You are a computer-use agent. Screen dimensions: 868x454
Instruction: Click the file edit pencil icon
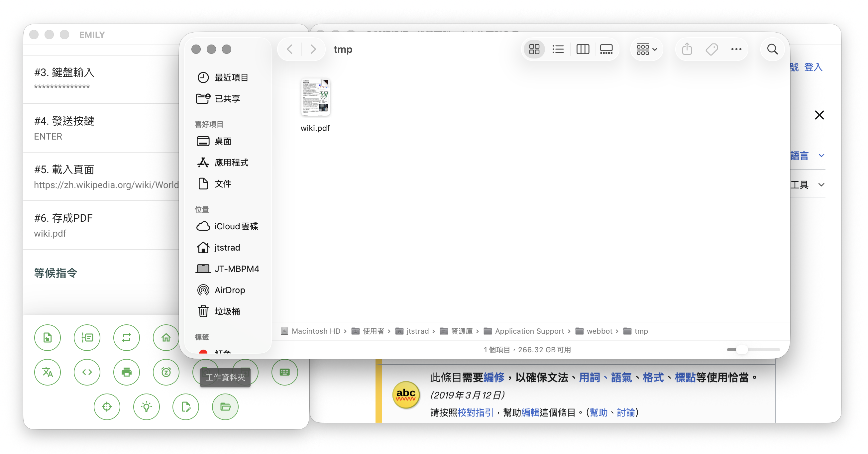[x=186, y=407]
